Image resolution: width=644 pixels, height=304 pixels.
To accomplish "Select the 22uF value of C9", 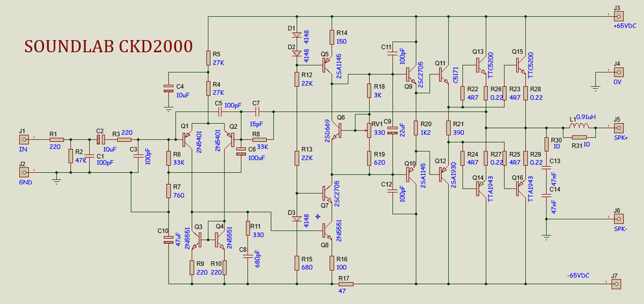I will coord(402,131).
